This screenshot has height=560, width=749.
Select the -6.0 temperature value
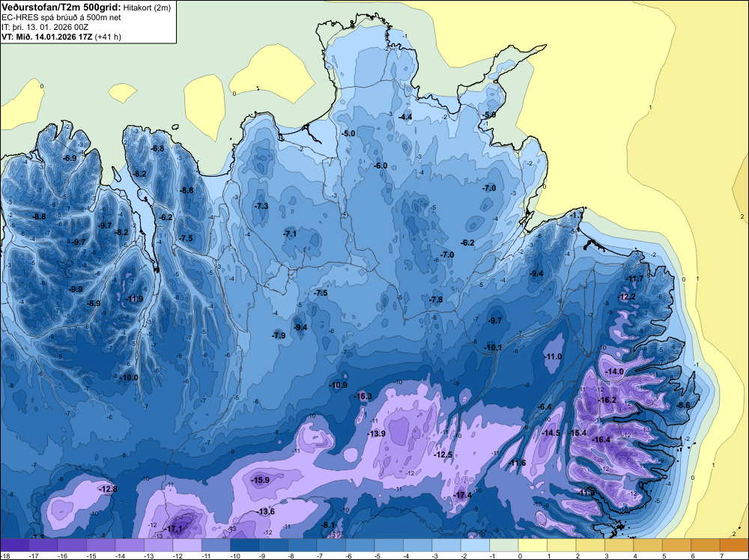pos(380,165)
